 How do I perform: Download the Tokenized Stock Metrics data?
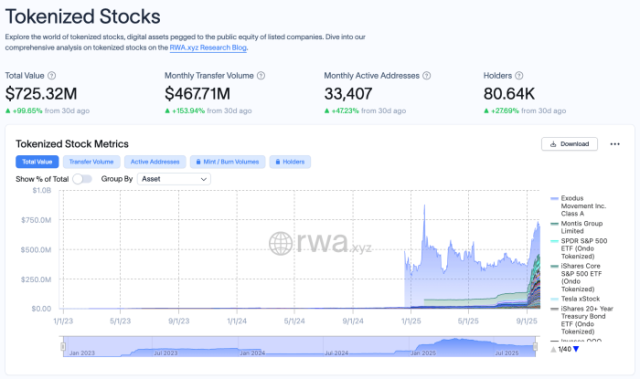(569, 144)
